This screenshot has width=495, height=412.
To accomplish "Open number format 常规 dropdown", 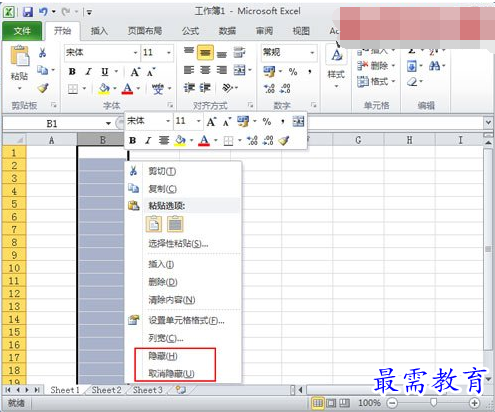I will coord(312,53).
